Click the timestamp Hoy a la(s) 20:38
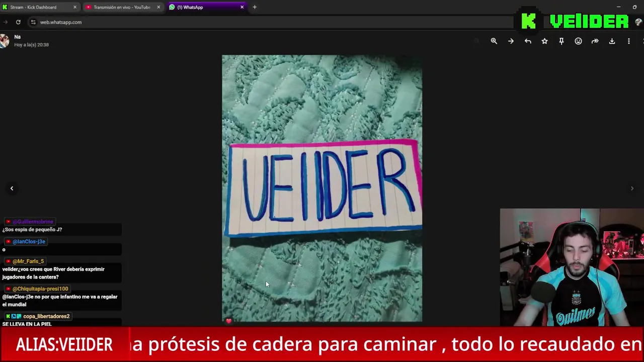This screenshot has height=362, width=644. [31, 45]
